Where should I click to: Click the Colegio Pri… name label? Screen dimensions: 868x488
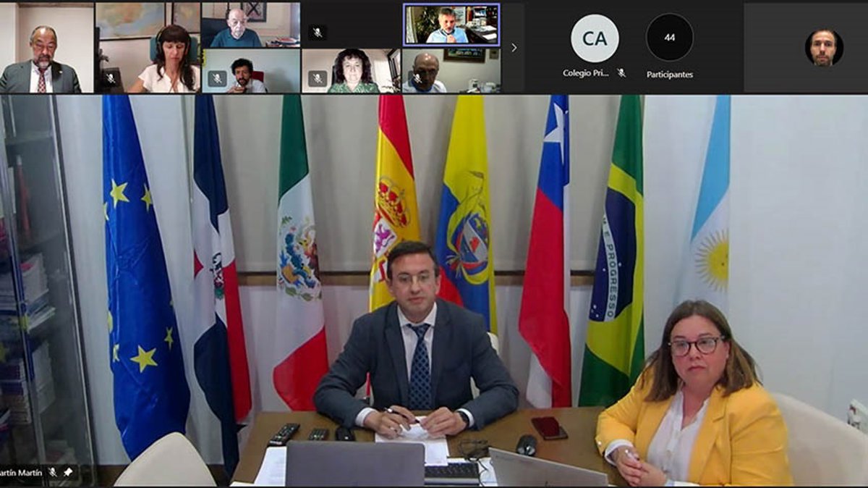coord(586,73)
